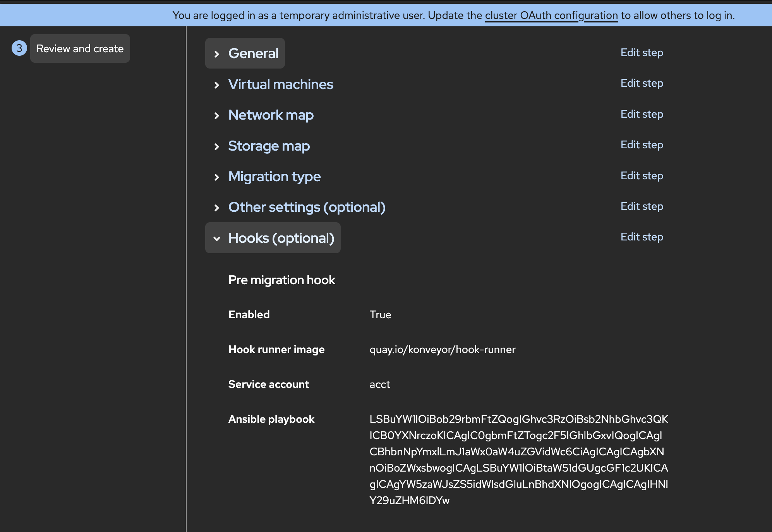This screenshot has height=532, width=772.
Task: Select Review and create wizard step
Action: (80, 48)
